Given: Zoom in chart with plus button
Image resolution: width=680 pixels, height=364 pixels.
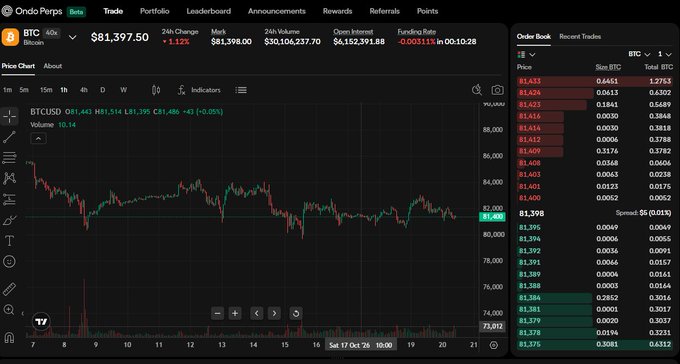Looking at the screenshot, I should click(235, 313).
